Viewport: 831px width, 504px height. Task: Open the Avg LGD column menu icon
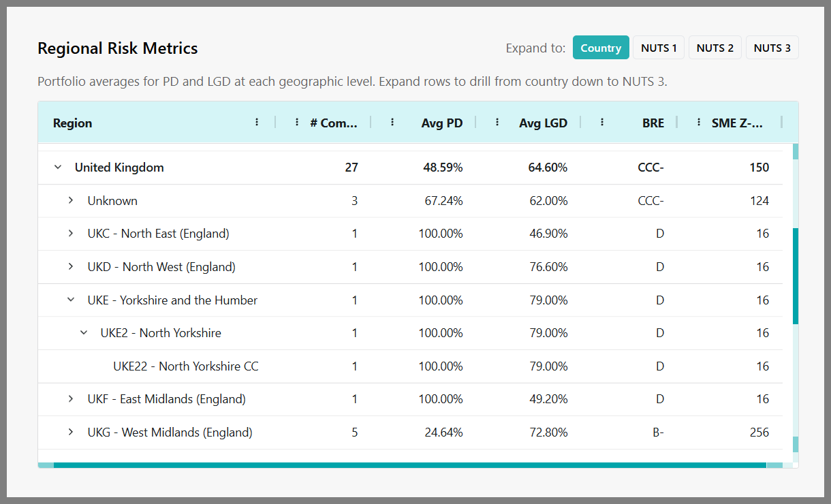click(497, 122)
